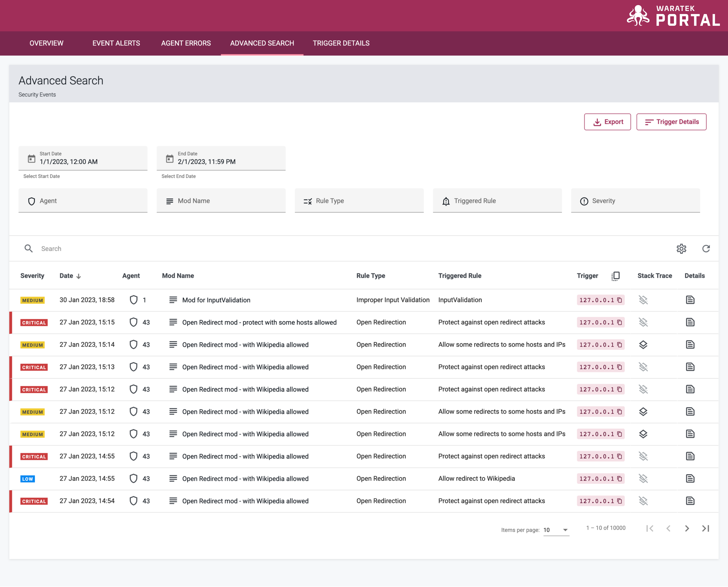The height and width of the screenshot is (587, 728).
Task: Sort by Mod Name column header
Action: [x=178, y=276]
